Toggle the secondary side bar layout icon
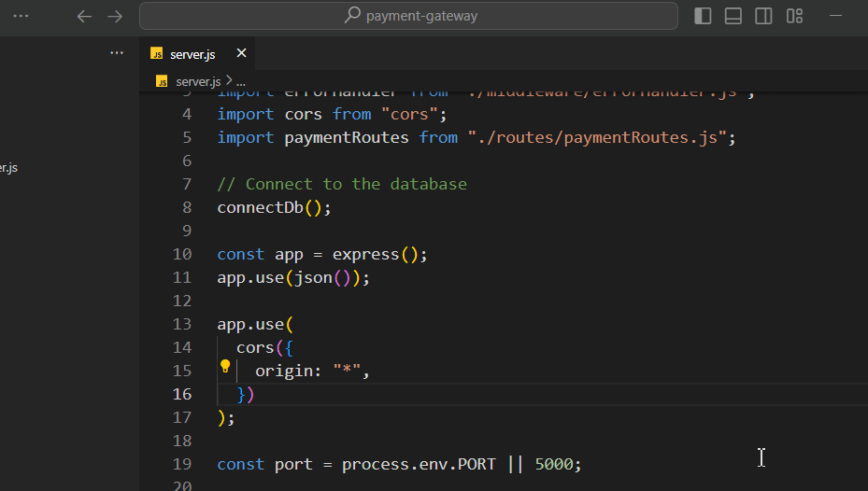Image resolution: width=868 pixels, height=491 pixels. pyautogui.click(x=763, y=16)
